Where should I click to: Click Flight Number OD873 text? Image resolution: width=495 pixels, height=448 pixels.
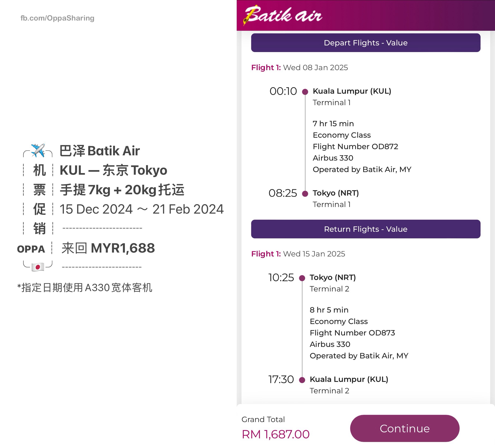click(x=352, y=333)
